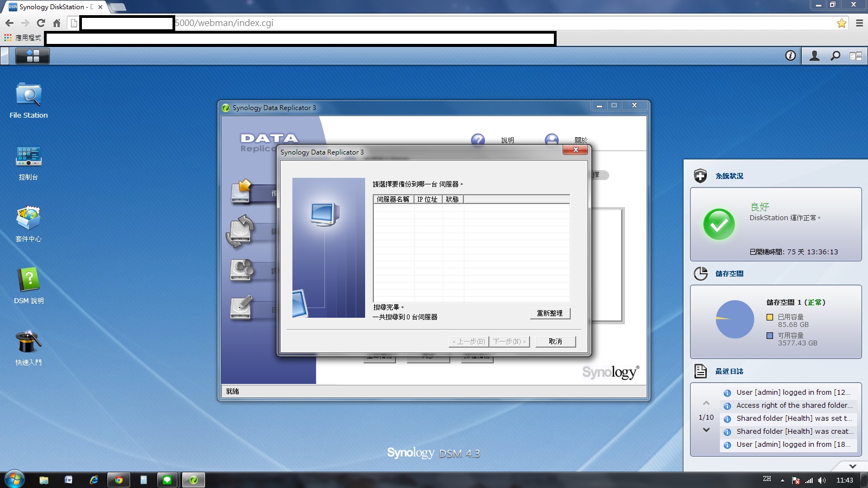The image size is (868, 488).
Task: Switch to Data Replicator in the taskbar
Action: 193,480
